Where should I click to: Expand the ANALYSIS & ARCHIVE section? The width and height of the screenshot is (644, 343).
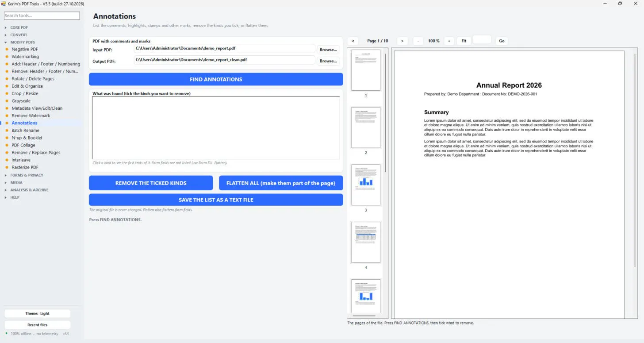point(29,190)
